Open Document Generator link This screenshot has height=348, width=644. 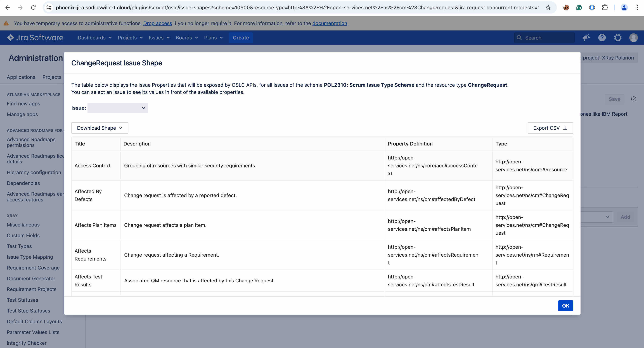tap(31, 278)
